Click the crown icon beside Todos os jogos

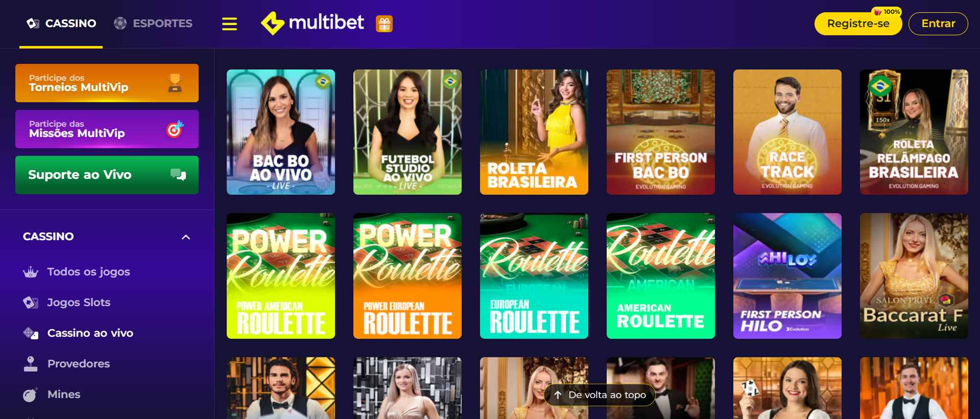[x=31, y=272]
